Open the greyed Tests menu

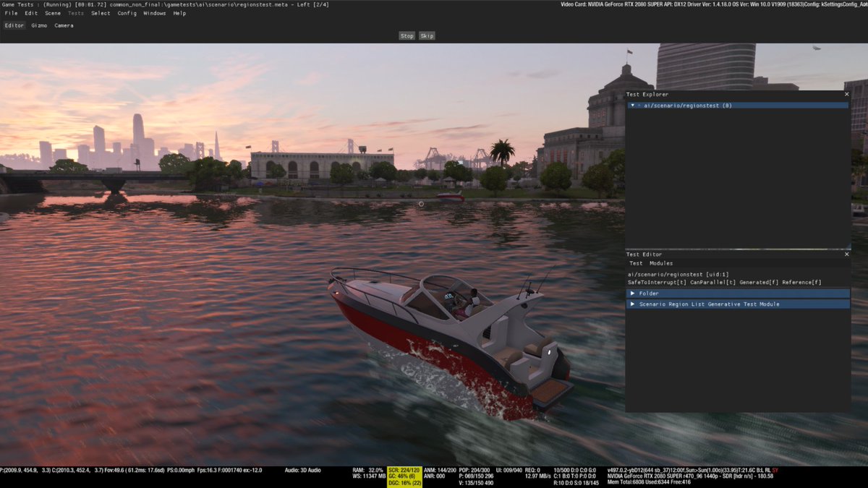(x=75, y=13)
